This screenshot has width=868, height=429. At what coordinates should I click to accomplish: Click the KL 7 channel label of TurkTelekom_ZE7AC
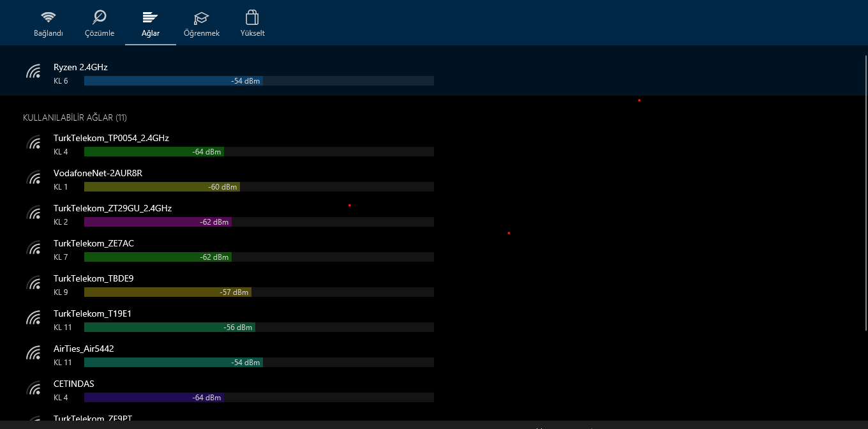click(61, 257)
